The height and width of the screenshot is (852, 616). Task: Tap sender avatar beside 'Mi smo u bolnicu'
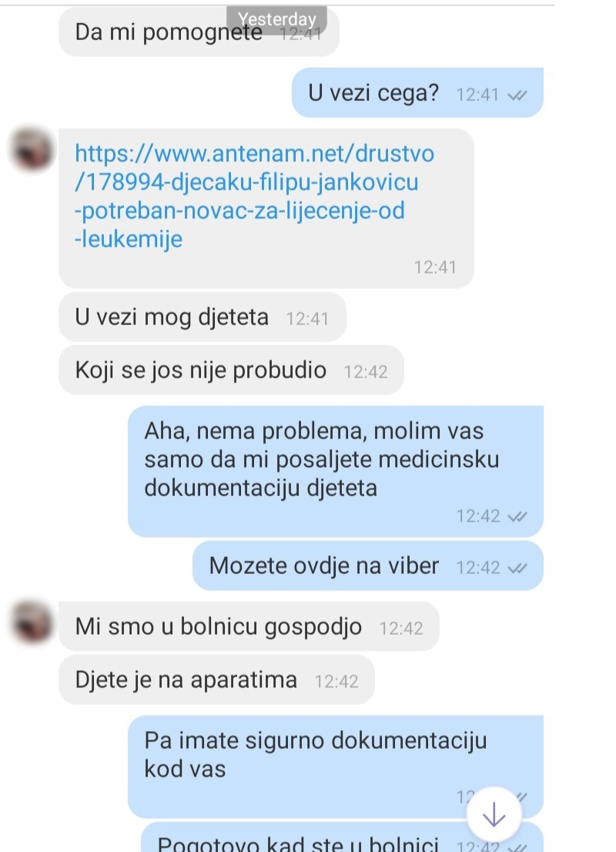click(32, 622)
